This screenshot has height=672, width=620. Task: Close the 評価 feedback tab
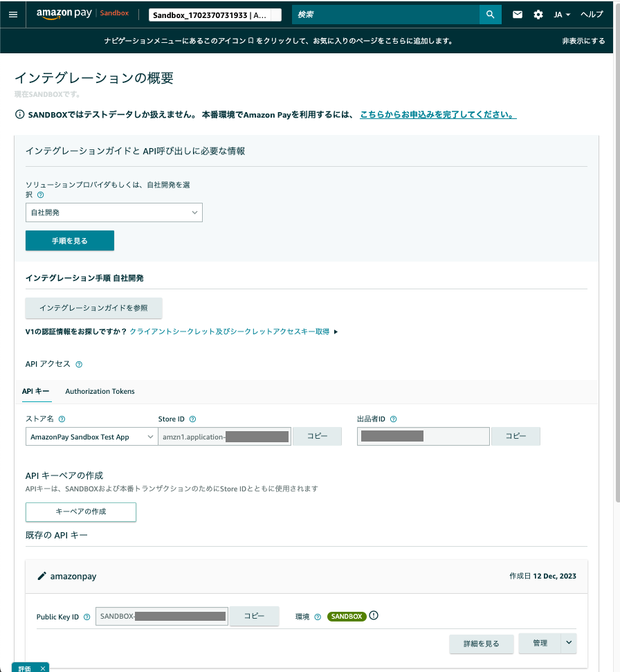(x=42, y=668)
